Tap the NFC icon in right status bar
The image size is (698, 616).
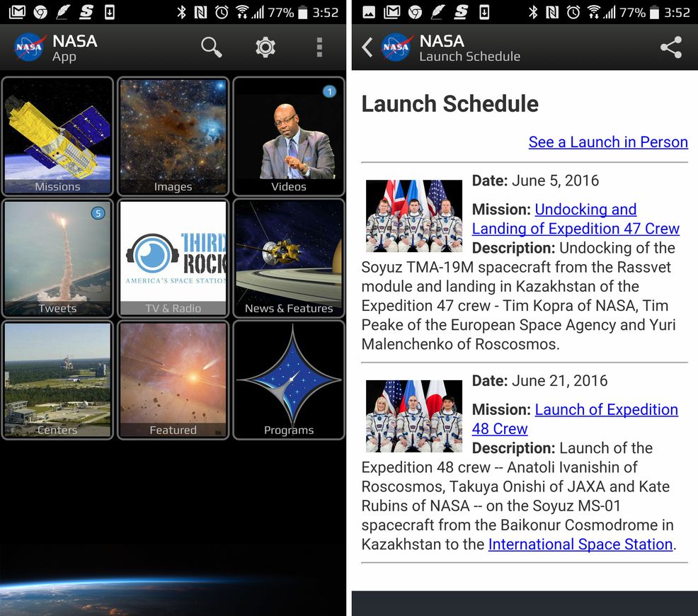click(552, 12)
